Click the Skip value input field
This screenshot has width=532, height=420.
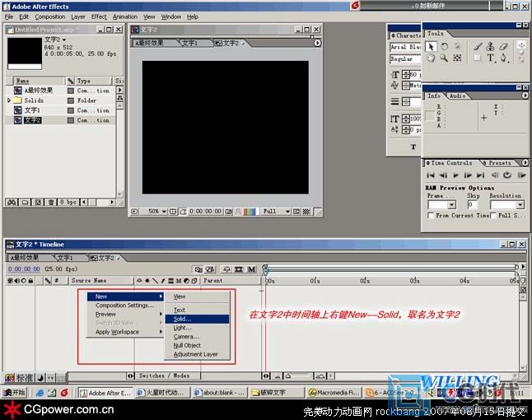click(472, 204)
